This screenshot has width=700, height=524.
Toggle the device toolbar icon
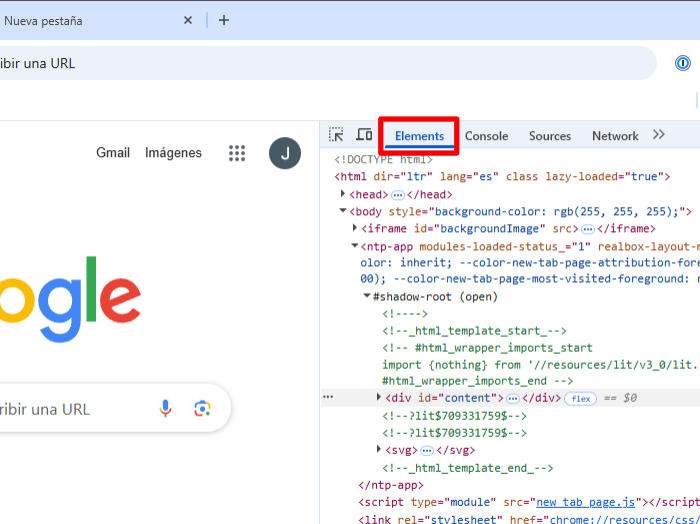(364, 135)
